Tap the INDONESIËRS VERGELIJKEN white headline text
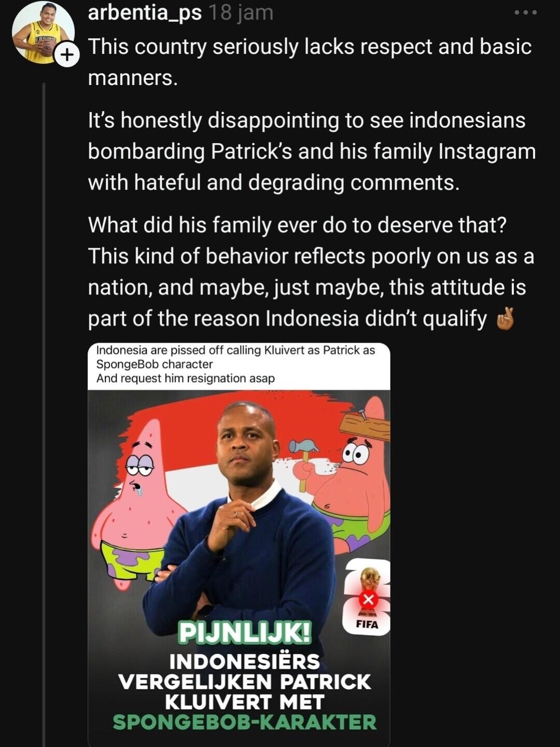Viewport: 560px width, 747px height. (x=245, y=671)
